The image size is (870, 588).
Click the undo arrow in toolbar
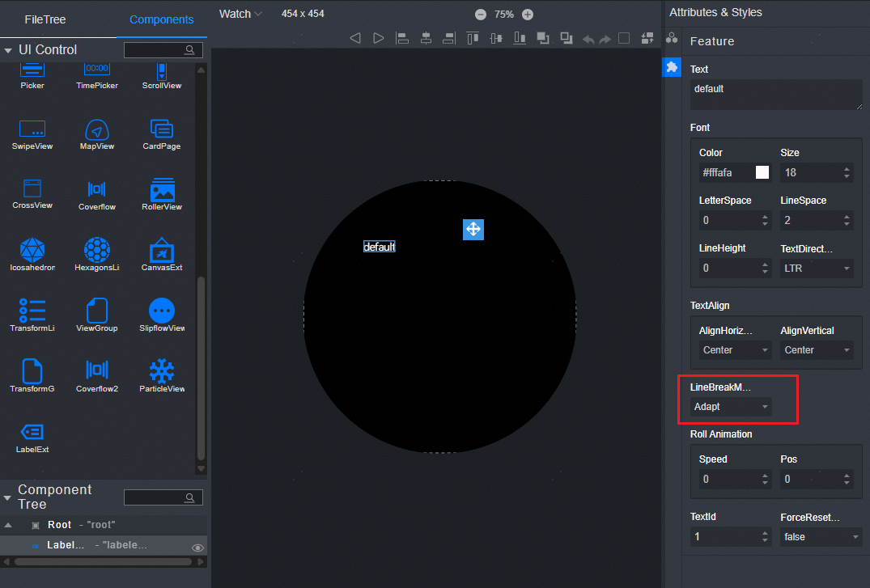click(588, 39)
